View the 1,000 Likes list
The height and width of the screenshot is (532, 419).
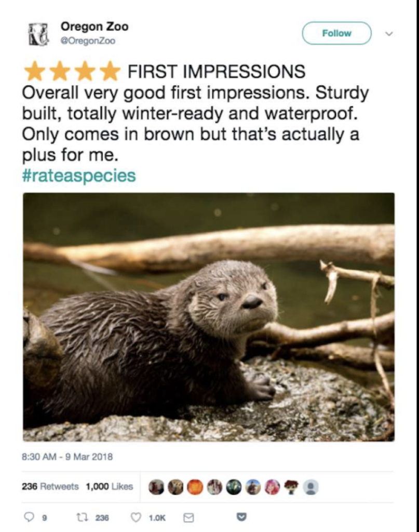[x=109, y=486]
